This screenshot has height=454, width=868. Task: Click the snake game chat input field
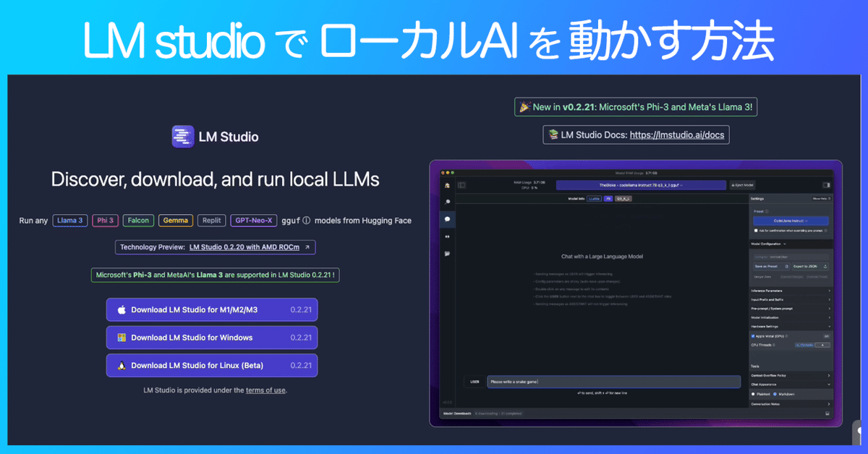pos(615,381)
